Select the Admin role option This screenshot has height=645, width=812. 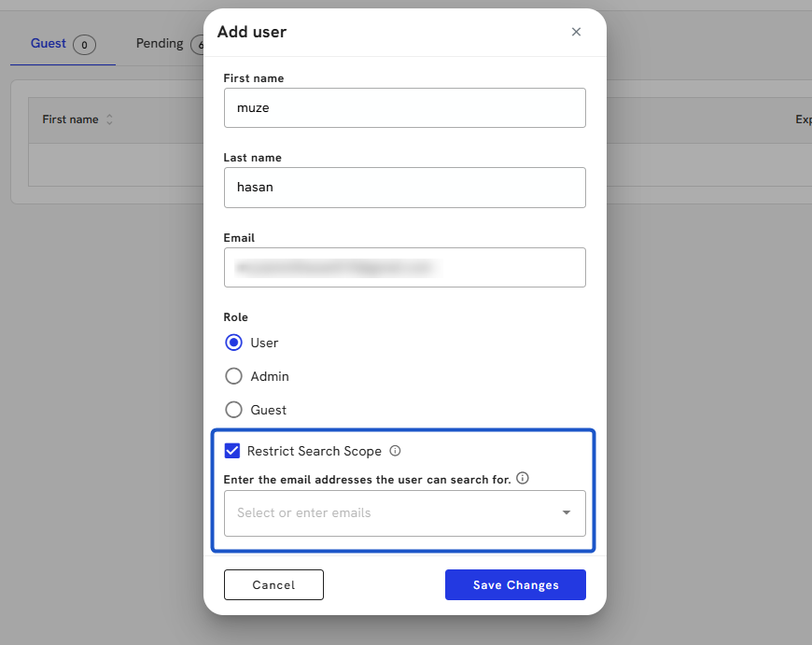point(234,376)
